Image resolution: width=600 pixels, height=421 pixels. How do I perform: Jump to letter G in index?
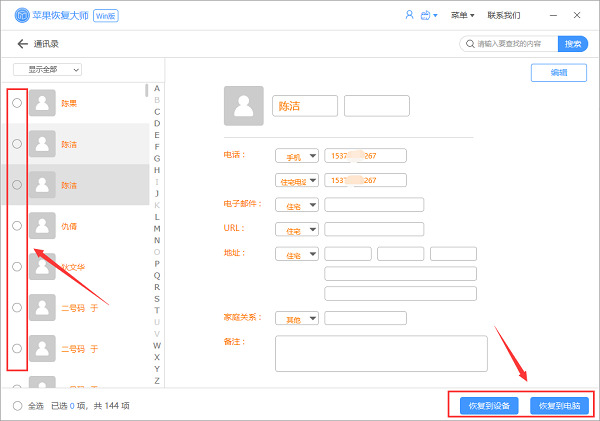pyautogui.click(x=157, y=158)
